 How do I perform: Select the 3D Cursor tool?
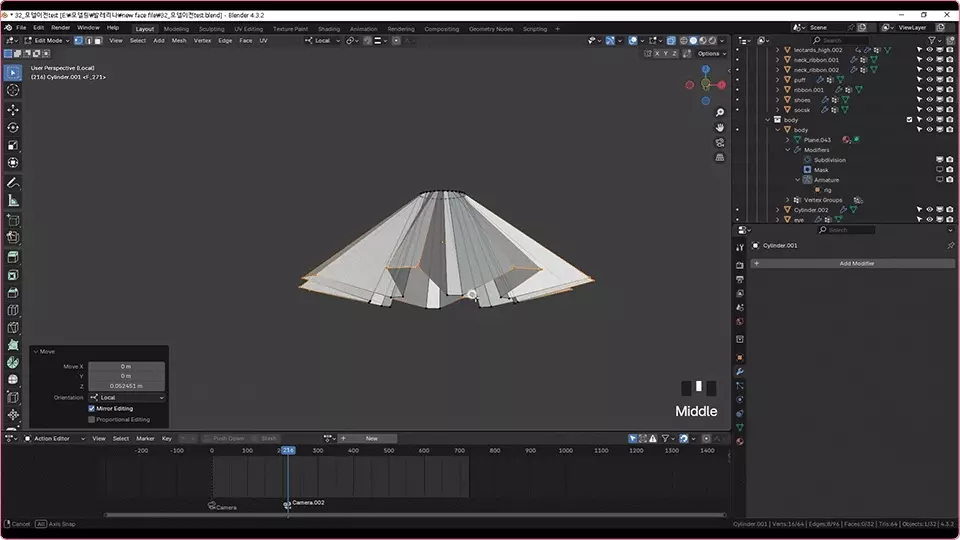(13, 91)
